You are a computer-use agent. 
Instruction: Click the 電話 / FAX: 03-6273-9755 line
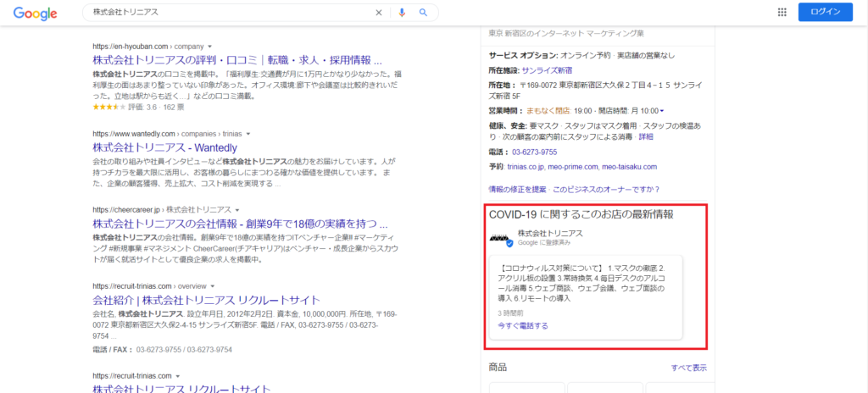[x=162, y=350]
